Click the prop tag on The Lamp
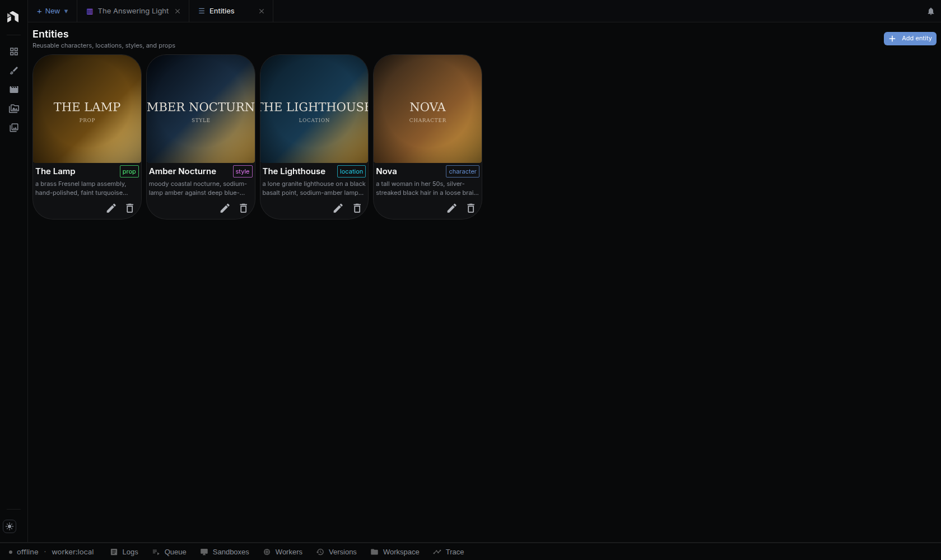The height and width of the screenshot is (560, 941). [x=129, y=171]
